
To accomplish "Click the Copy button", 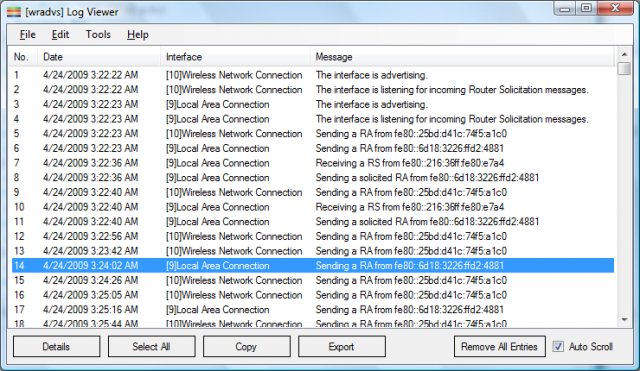I will [247, 347].
